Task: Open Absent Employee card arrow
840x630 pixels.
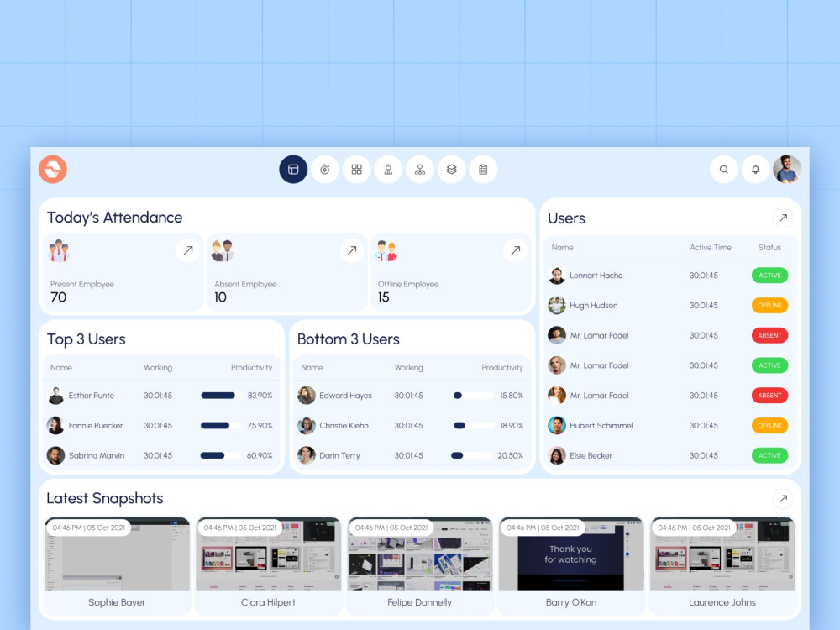Action: pos(351,250)
